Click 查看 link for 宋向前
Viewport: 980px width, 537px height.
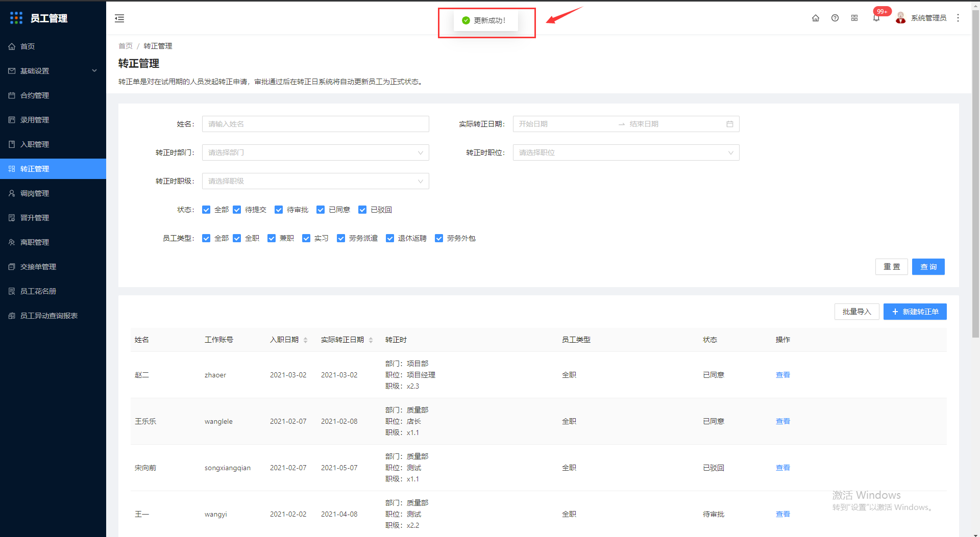(783, 468)
